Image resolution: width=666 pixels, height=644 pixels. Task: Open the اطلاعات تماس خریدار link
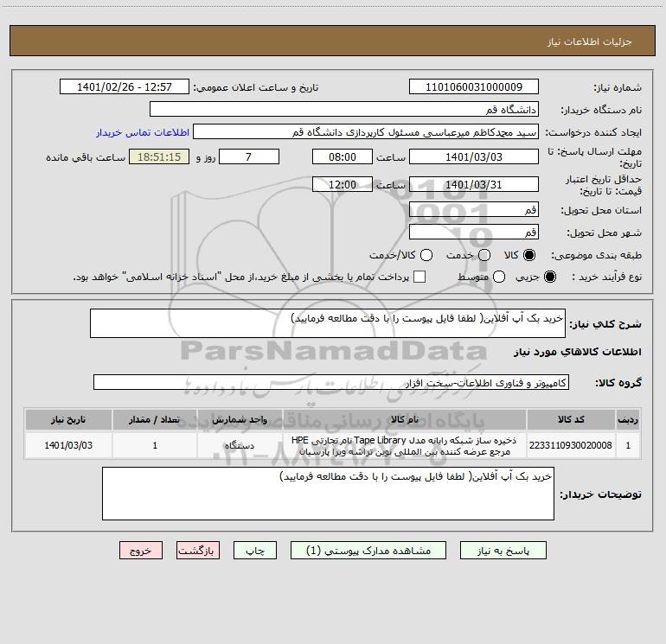(143, 132)
